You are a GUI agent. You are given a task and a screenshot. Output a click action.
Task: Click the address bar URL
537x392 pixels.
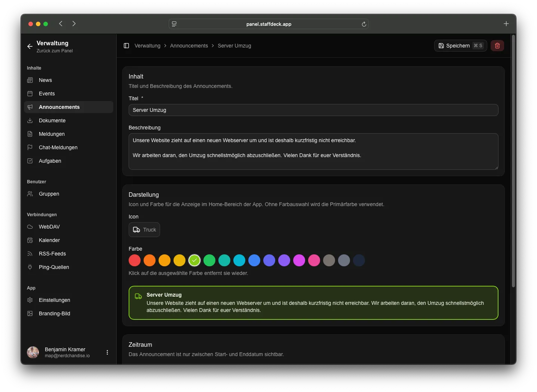coord(268,24)
